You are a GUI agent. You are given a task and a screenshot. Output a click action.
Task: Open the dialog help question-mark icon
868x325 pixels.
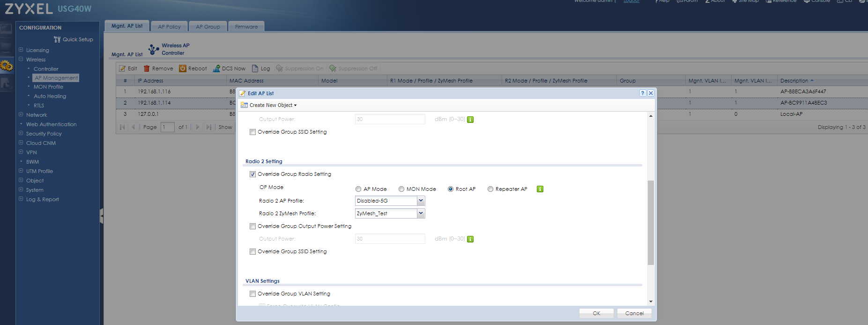(643, 93)
